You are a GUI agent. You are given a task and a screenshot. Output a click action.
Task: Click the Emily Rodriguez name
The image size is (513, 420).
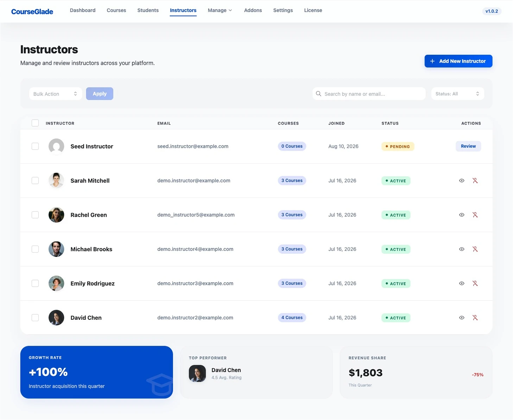93,284
